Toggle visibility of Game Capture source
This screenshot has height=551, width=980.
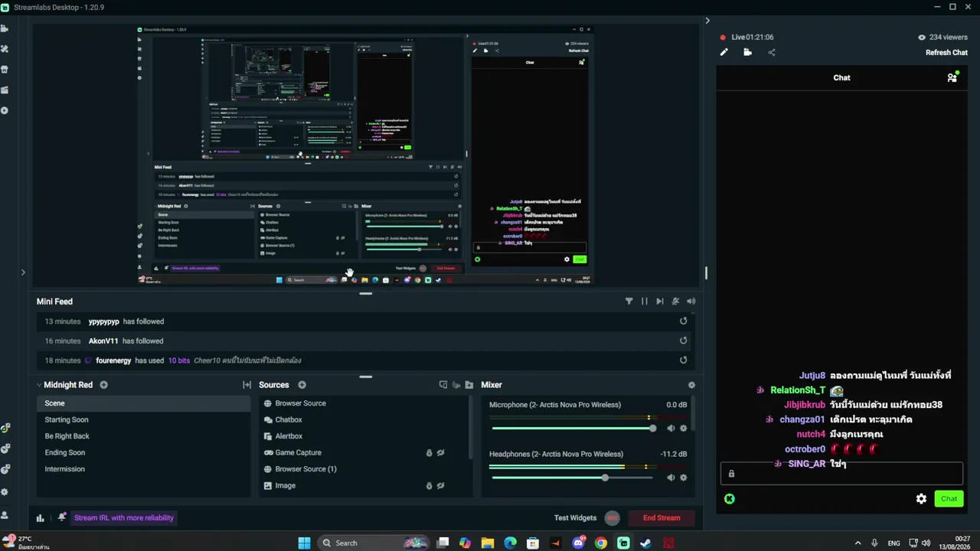coord(440,453)
